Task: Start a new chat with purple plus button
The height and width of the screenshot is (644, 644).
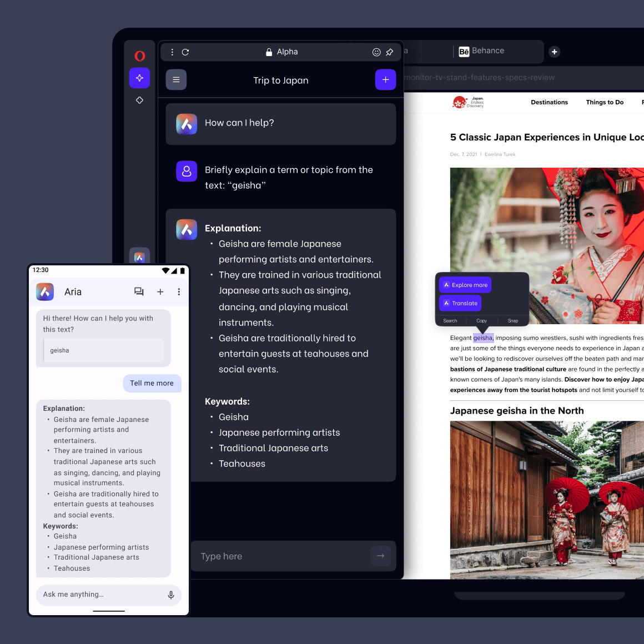Action: [385, 80]
